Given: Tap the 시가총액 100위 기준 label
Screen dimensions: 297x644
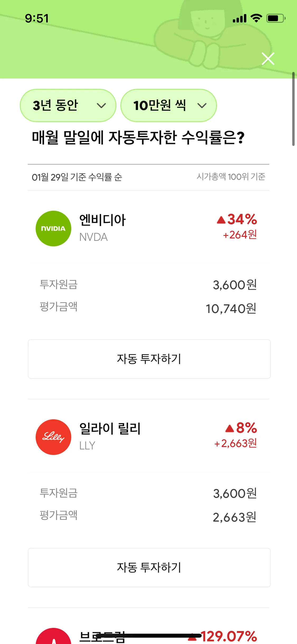Looking at the screenshot, I should (231, 177).
